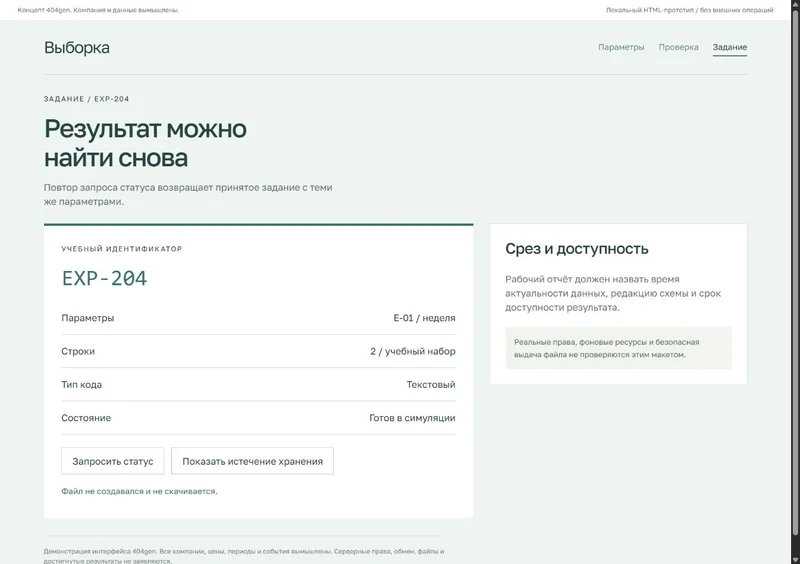Viewport: 800px width, 564px height.
Task: Click the value E-01 / неделя
Action: click(424, 318)
